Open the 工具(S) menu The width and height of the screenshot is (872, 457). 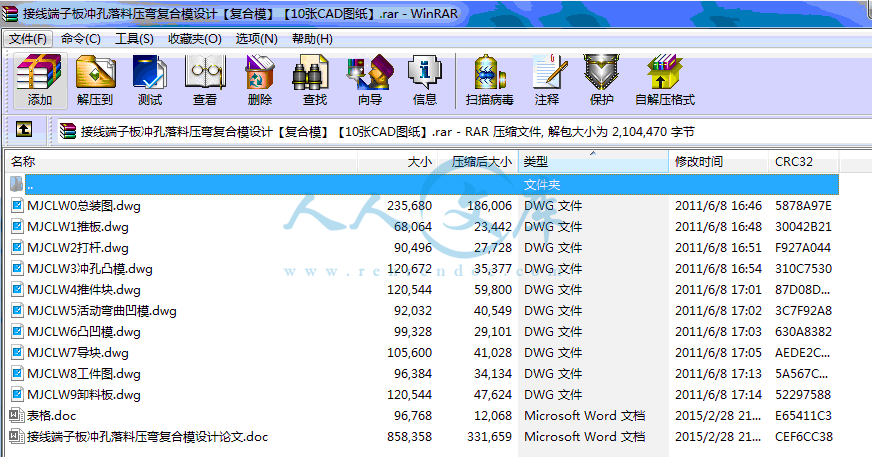pos(134,39)
